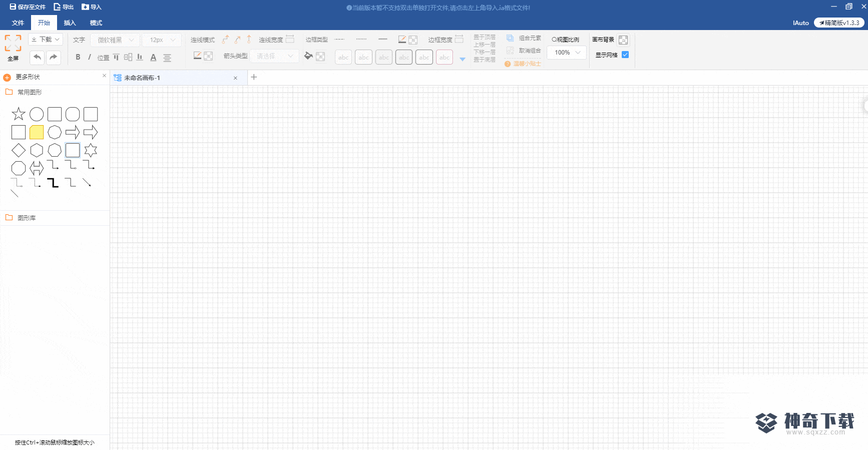
Task: Open the arrow type 请选择 dropdown
Action: click(x=274, y=56)
